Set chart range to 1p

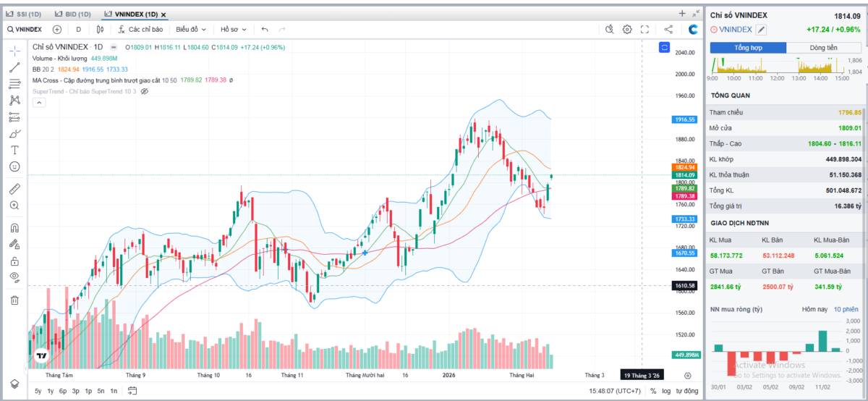(x=88, y=391)
